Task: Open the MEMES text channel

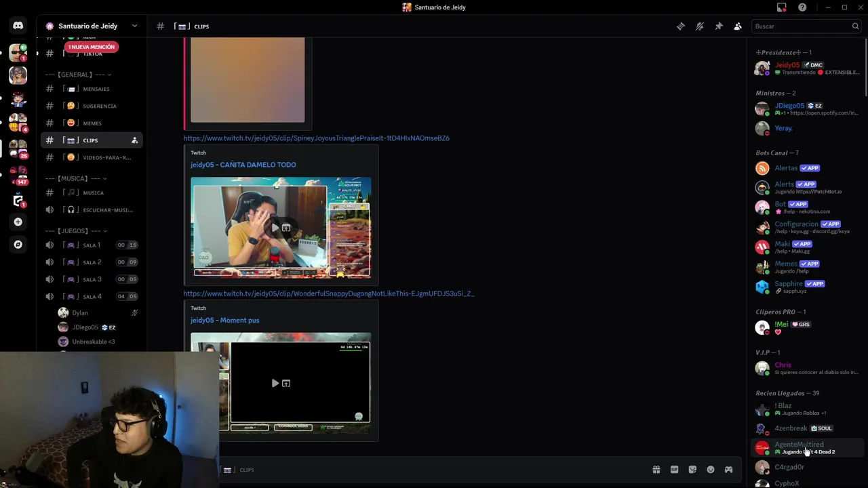Action: [x=92, y=123]
